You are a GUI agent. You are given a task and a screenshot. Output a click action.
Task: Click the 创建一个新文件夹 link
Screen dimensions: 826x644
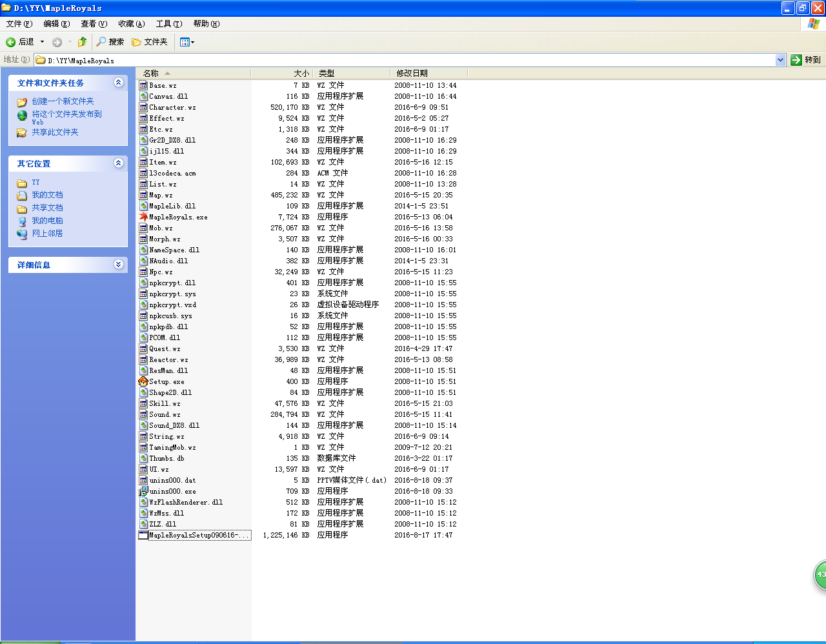click(x=63, y=101)
